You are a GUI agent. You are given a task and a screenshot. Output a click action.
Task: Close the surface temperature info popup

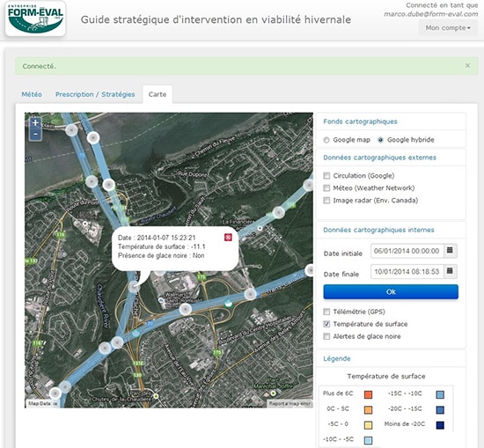tap(228, 237)
